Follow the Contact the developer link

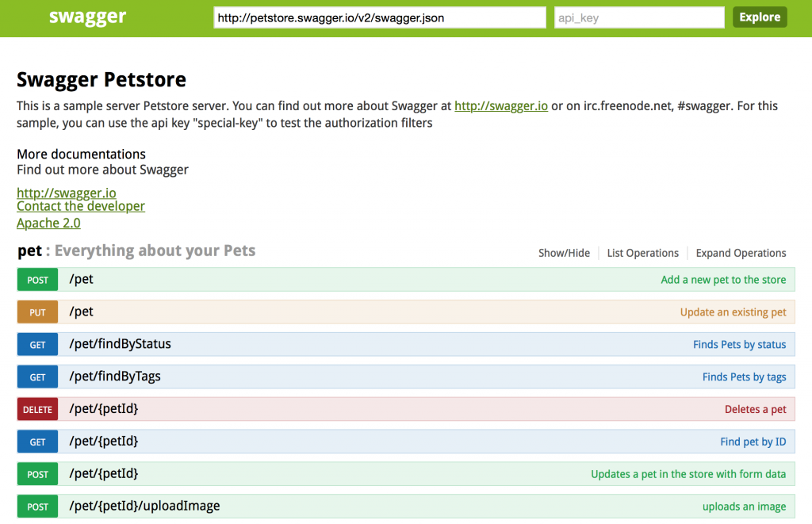coord(81,206)
